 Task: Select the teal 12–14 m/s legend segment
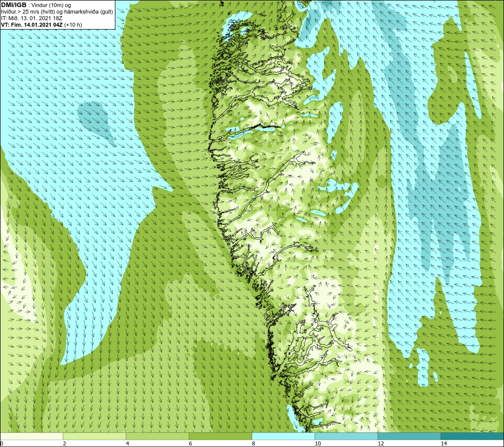pos(409,436)
